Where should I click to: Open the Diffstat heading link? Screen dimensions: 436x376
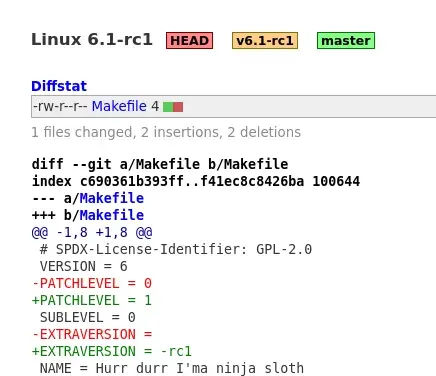[59, 86]
